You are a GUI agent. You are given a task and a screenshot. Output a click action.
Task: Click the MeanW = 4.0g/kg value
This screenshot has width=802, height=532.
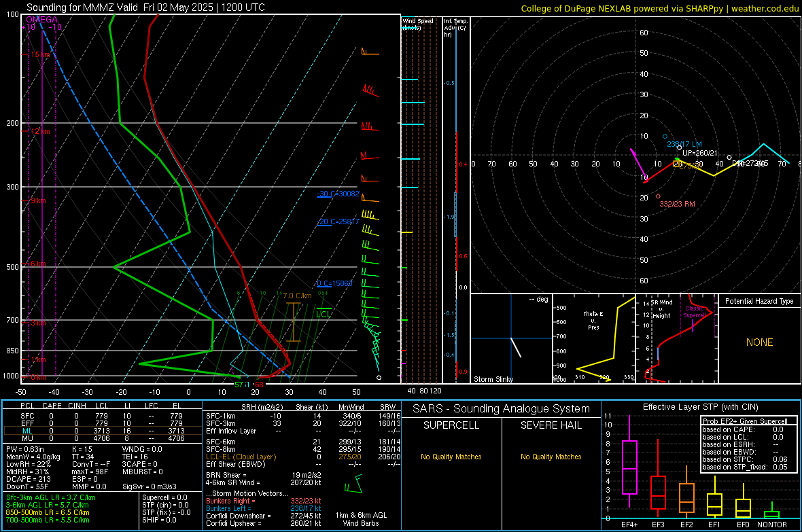pyautogui.click(x=33, y=457)
